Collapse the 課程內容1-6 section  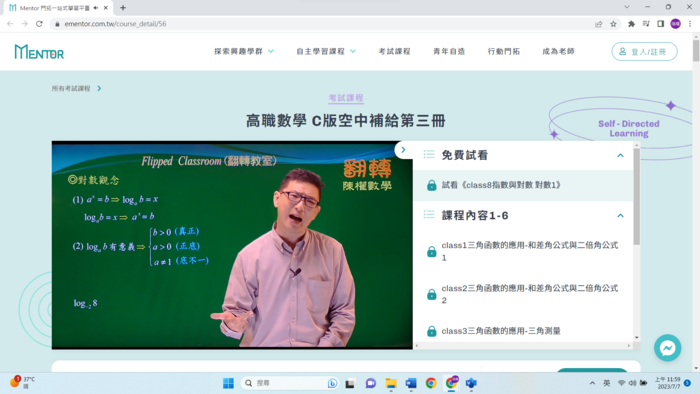(x=620, y=216)
